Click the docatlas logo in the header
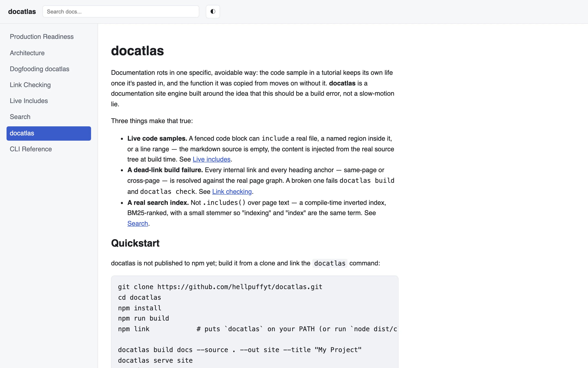Screen dimensions: 588x368 22,11
